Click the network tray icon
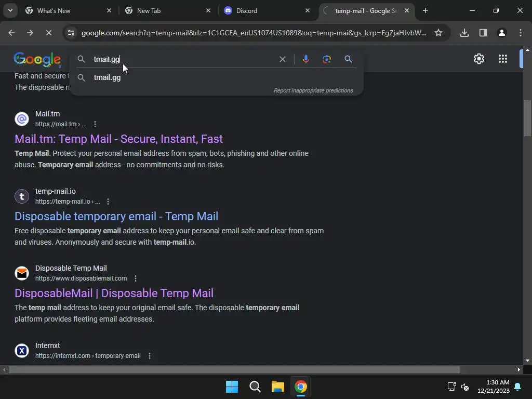This screenshot has height=399, width=532. [451, 387]
